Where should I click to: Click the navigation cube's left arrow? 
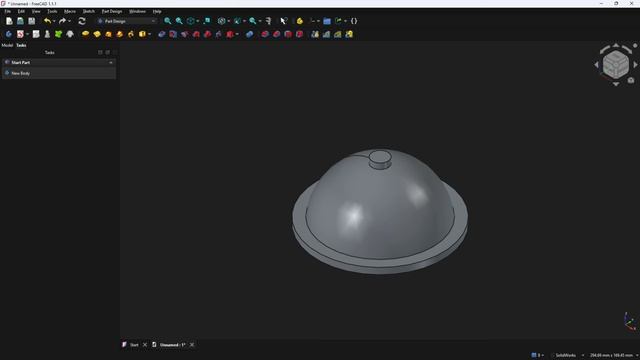click(x=596, y=64)
